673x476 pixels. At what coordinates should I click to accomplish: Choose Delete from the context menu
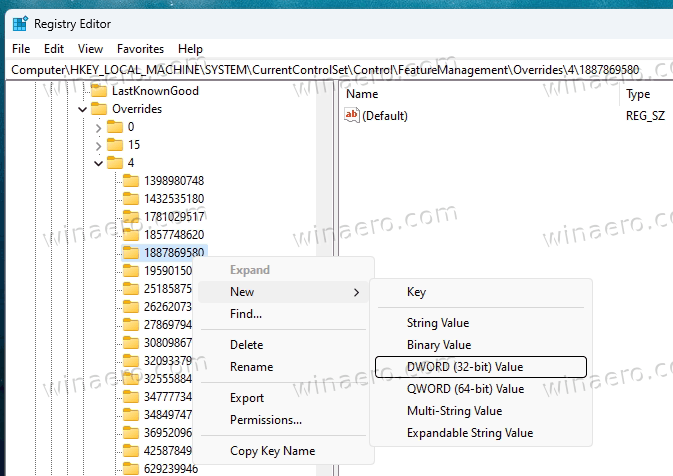coord(284,345)
